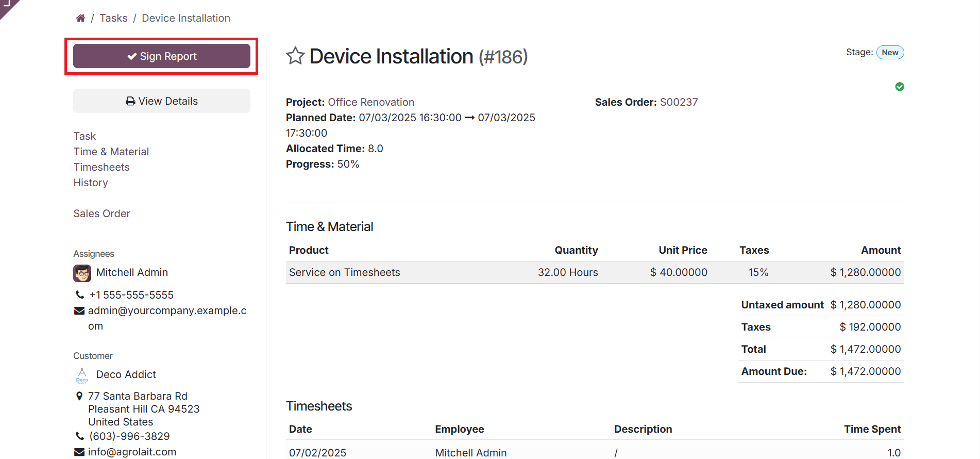Image resolution: width=980 pixels, height=459 pixels.
Task: Open admin@yourcompany.example.com email link
Action: [167, 318]
